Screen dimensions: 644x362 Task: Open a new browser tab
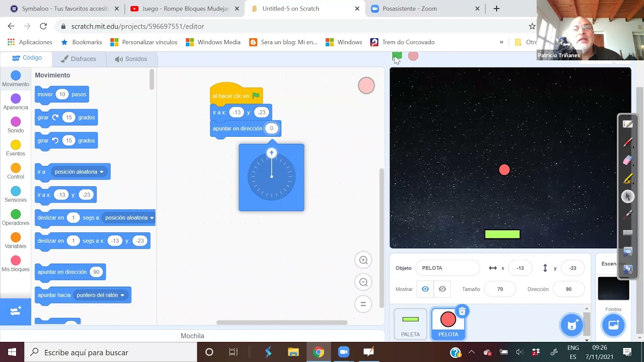pyautogui.click(x=497, y=9)
